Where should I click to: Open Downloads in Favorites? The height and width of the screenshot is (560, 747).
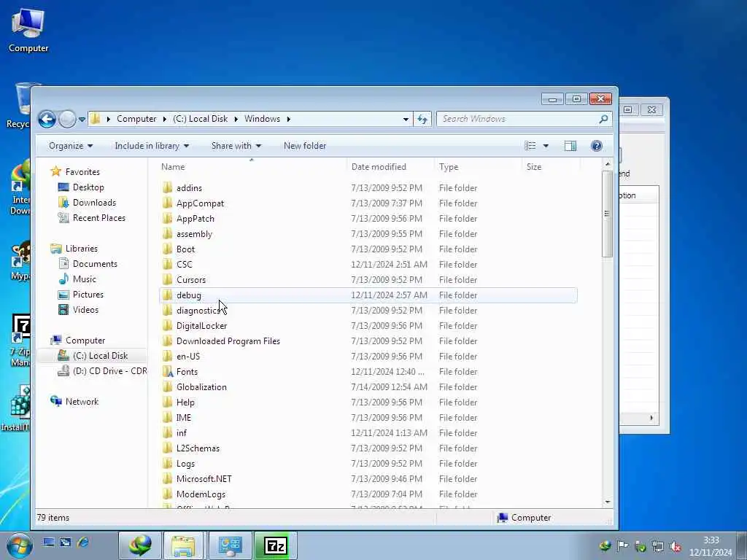94,203
